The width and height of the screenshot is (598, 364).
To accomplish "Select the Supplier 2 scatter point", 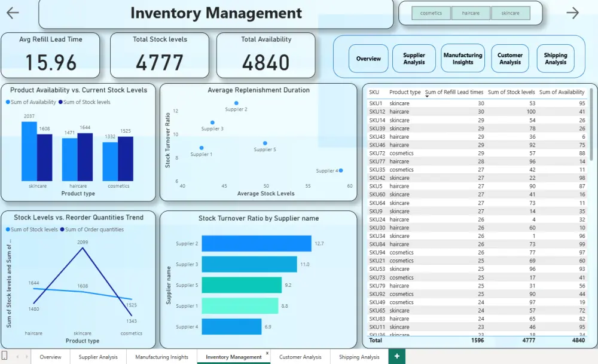I will tap(236, 103).
